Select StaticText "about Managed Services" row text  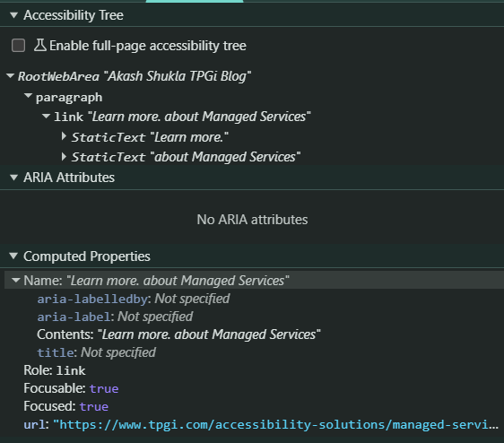coord(186,157)
